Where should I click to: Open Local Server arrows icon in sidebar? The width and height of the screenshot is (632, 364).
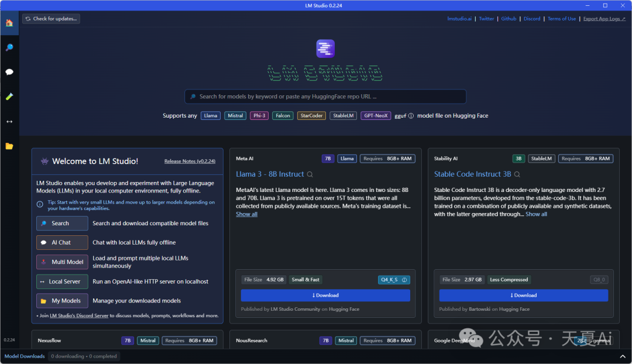click(9, 121)
